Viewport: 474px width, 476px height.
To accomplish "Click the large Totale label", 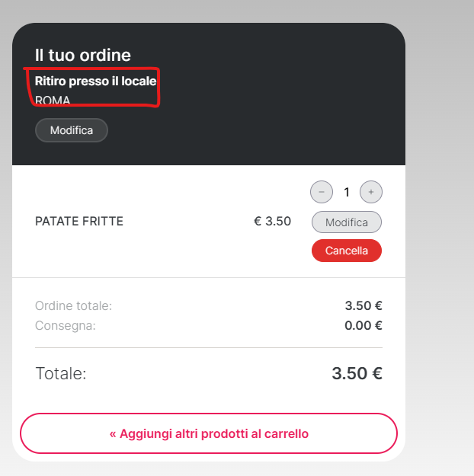I will tap(61, 374).
